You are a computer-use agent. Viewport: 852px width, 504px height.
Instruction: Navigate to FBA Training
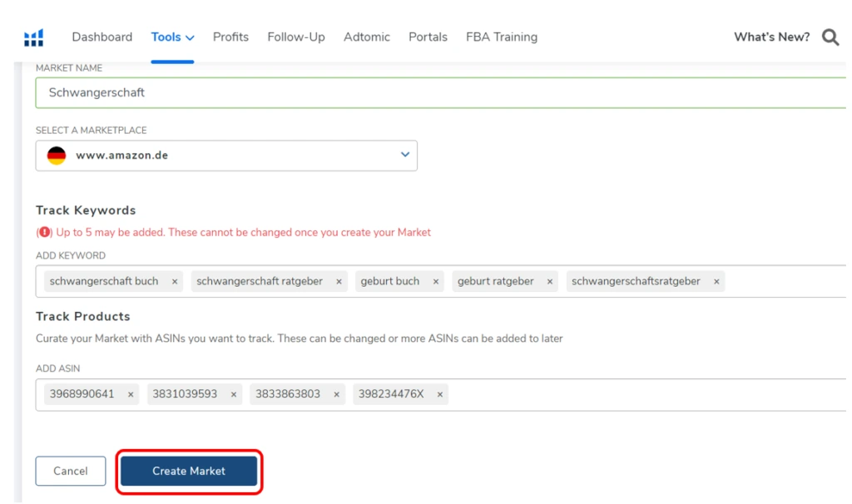pyautogui.click(x=501, y=37)
